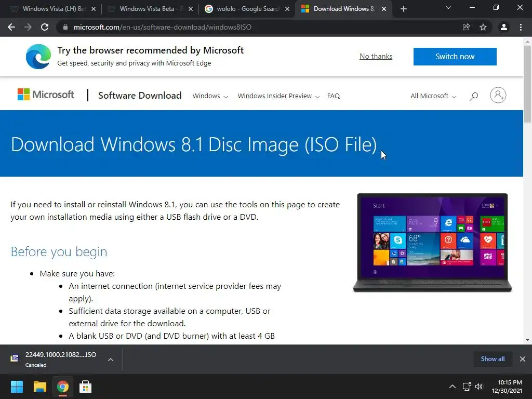Sign in with the account icon
Image resolution: width=532 pixels, height=399 pixels.
(498, 95)
